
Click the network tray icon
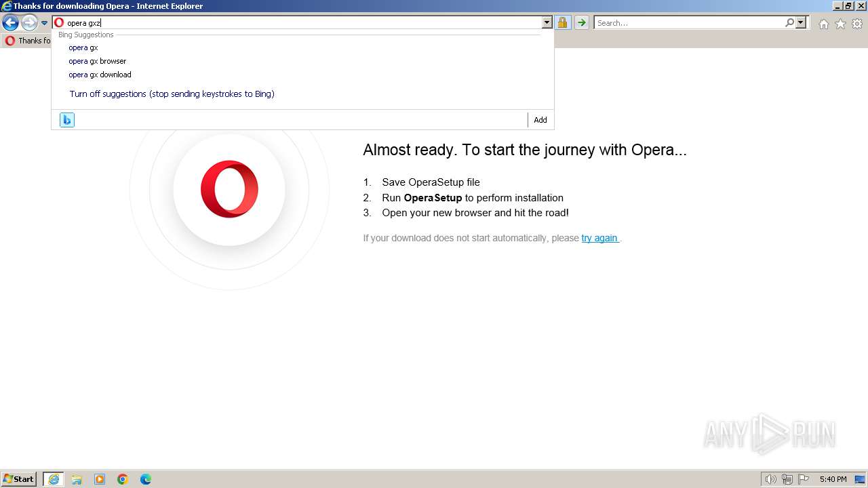click(787, 479)
